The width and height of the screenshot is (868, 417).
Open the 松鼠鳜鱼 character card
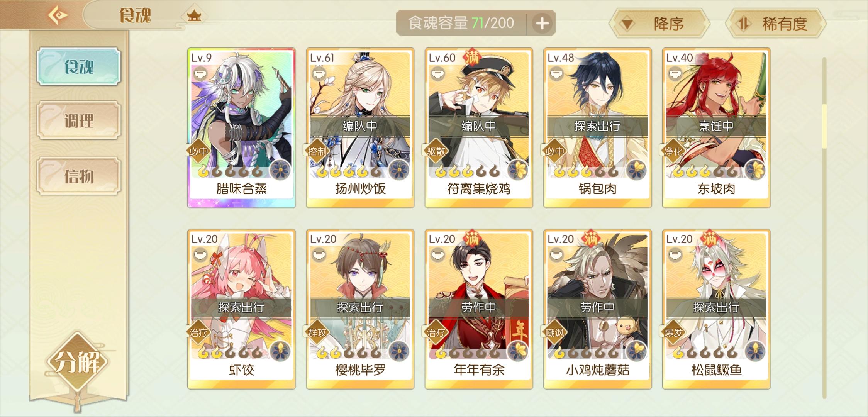716,309
